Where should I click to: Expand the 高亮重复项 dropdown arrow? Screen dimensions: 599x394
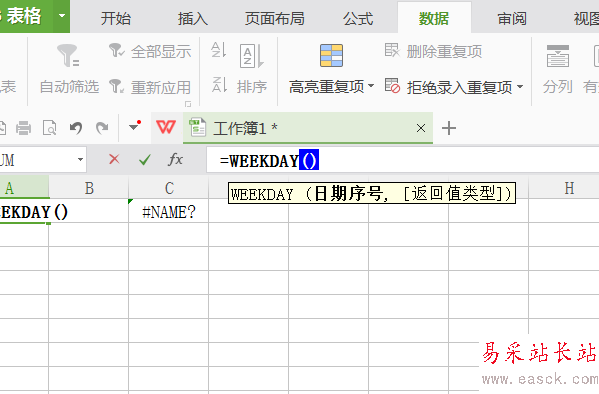point(371,86)
